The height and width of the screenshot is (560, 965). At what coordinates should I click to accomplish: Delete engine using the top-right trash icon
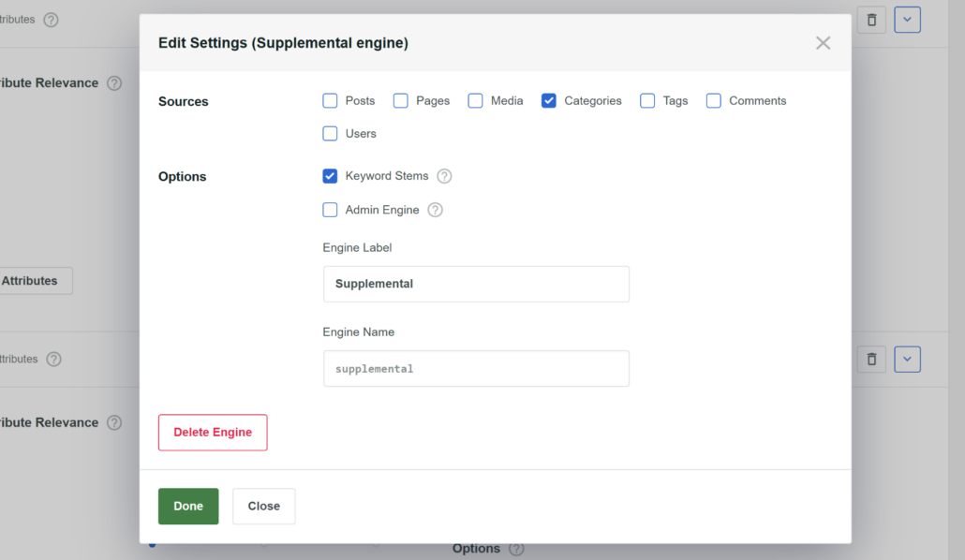pos(870,19)
